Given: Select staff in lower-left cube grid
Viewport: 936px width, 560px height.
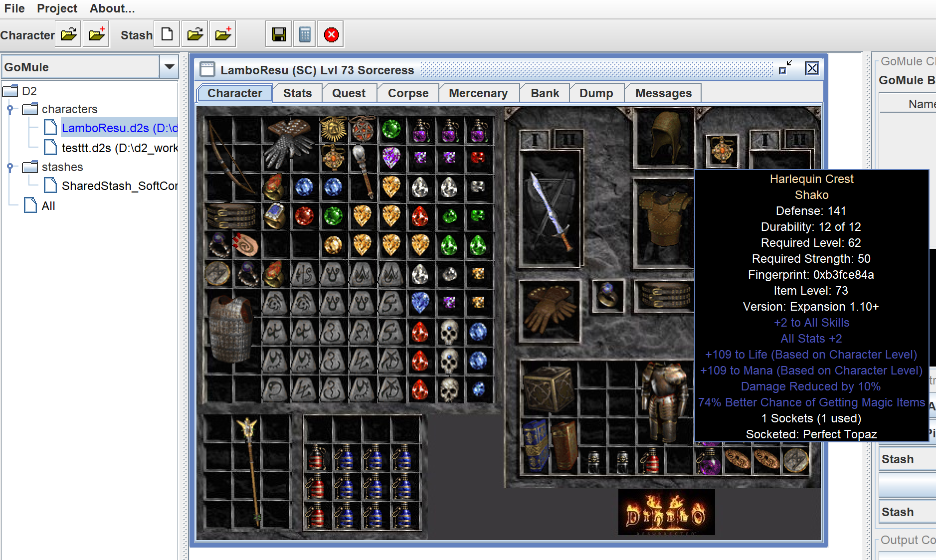Looking at the screenshot, I should tap(249, 471).
